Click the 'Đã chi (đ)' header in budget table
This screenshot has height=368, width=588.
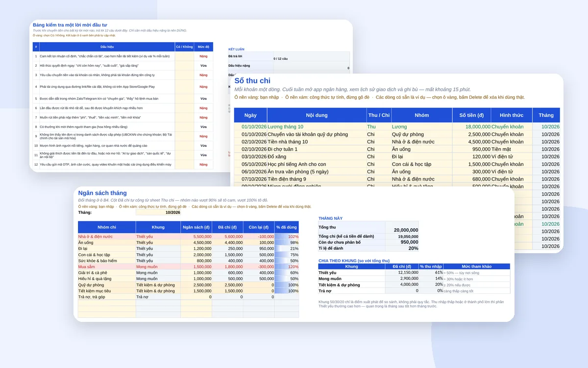click(x=228, y=227)
